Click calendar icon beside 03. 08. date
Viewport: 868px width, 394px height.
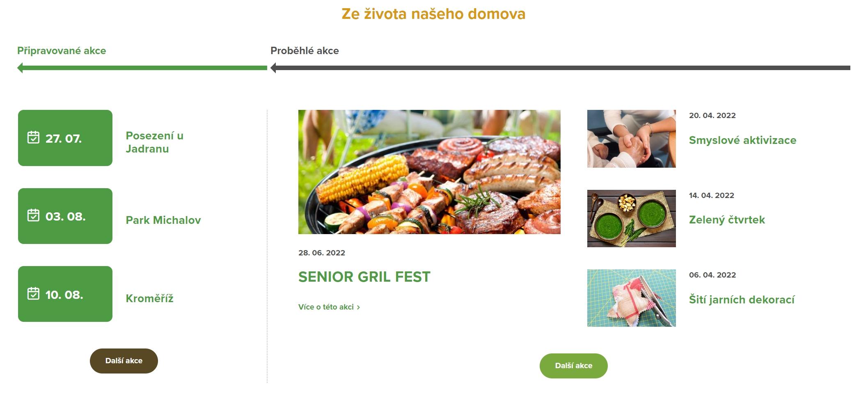33,215
